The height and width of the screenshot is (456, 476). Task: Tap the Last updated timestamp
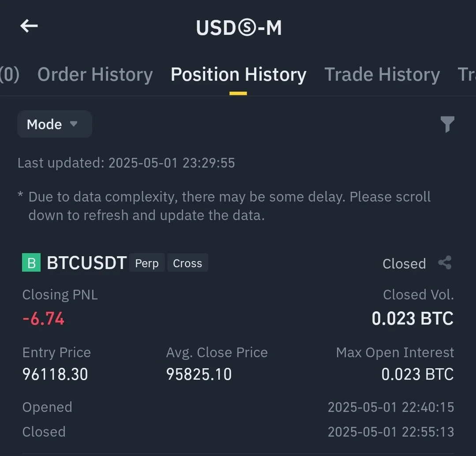[126, 163]
